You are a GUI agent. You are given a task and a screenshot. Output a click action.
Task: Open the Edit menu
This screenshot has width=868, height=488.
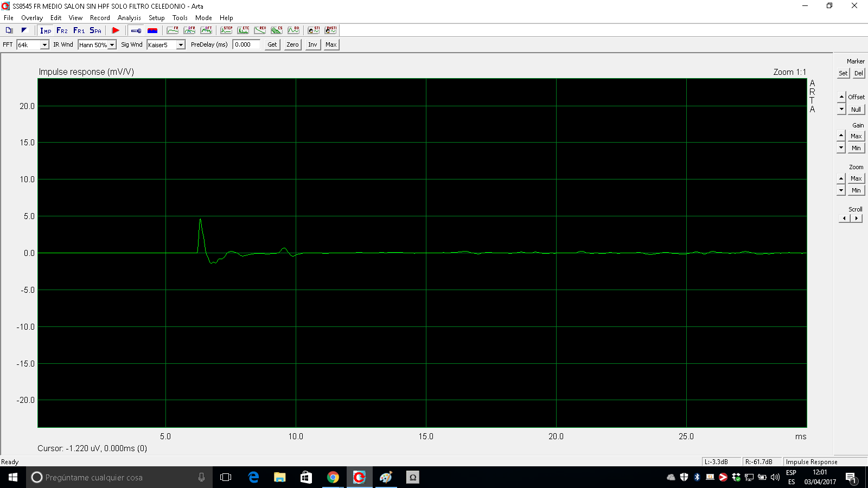(x=56, y=18)
